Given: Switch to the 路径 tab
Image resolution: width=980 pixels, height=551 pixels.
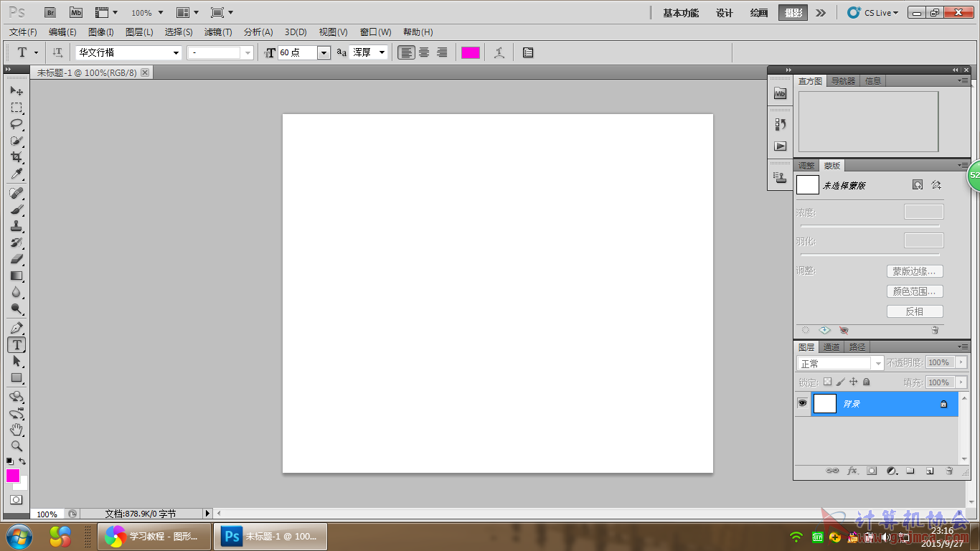Looking at the screenshot, I should click(x=857, y=347).
